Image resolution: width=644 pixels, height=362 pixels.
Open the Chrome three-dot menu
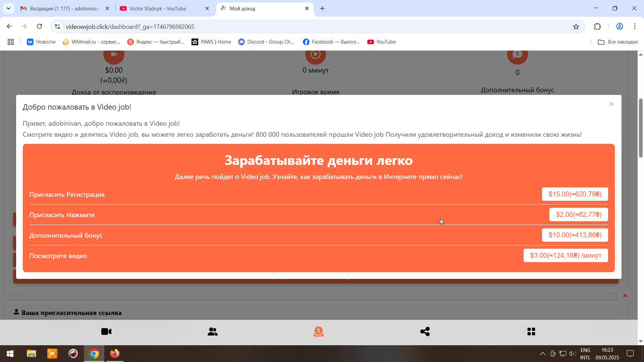pyautogui.click(x=635, y=26)
